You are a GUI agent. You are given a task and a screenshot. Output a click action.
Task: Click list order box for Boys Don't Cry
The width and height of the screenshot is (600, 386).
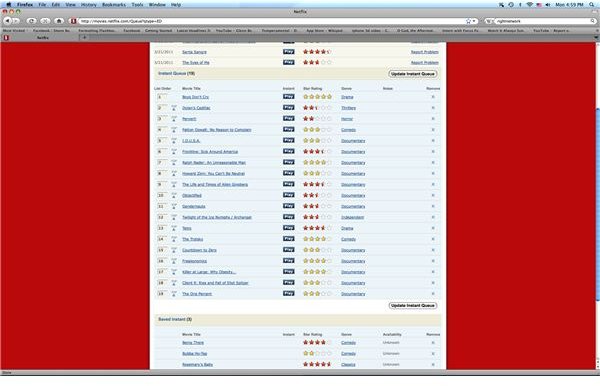click(x=162, y=97)
